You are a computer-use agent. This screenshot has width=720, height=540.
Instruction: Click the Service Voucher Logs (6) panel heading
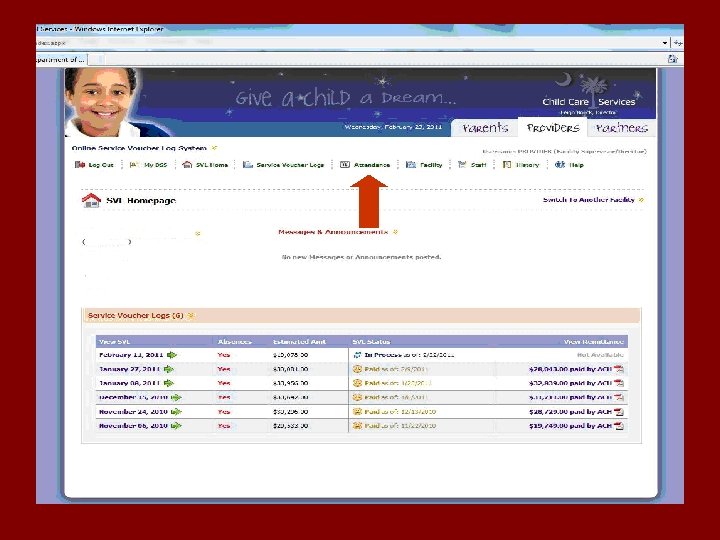tap(135, 315)
